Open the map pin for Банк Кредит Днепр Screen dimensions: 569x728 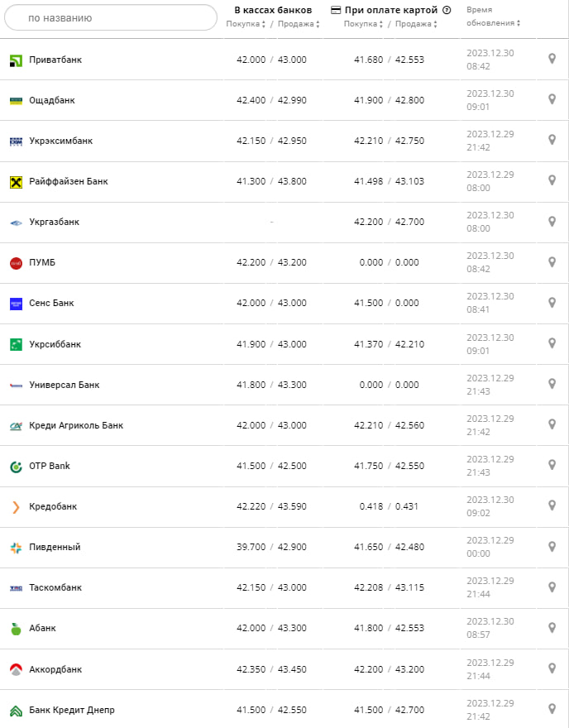point(552,709)
